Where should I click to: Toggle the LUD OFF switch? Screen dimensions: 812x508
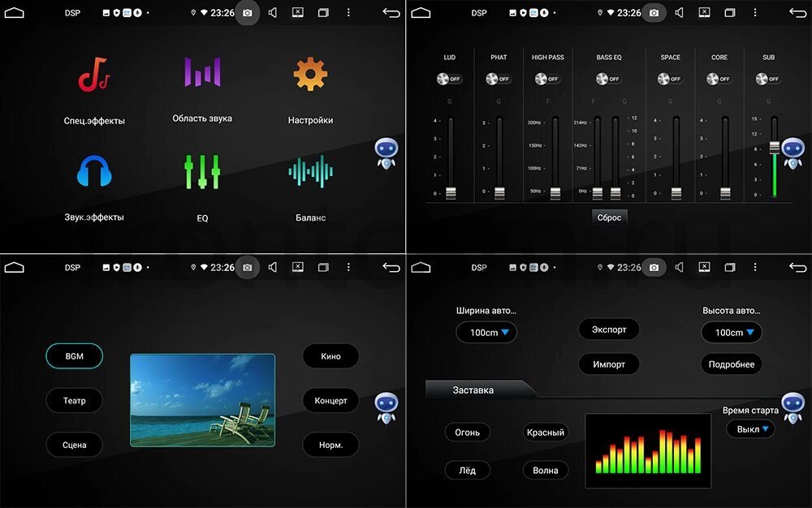(449, 79)
